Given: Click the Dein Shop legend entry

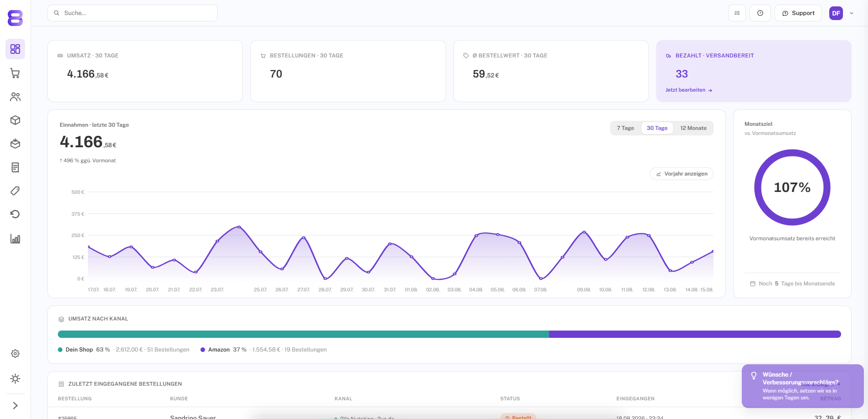Looking at the screenshot, I should 123,350.
